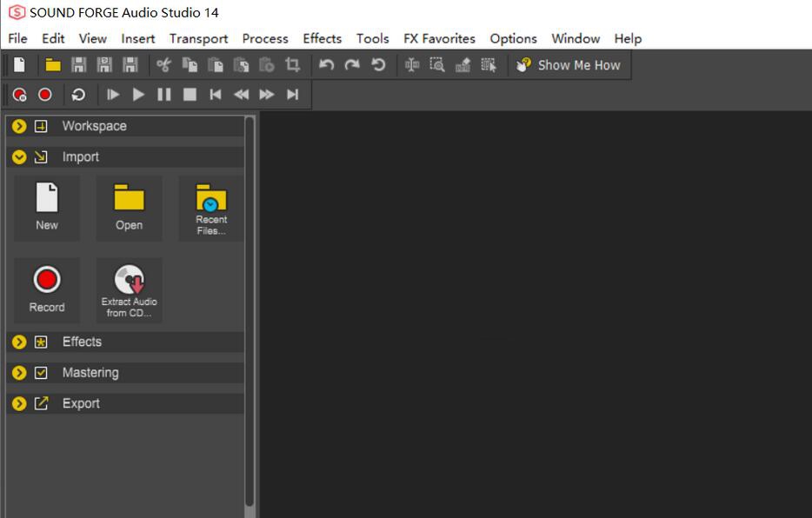Open the FX Favorites menu
The width and height of the screenshot is (812, 518).
coord(439,39)
